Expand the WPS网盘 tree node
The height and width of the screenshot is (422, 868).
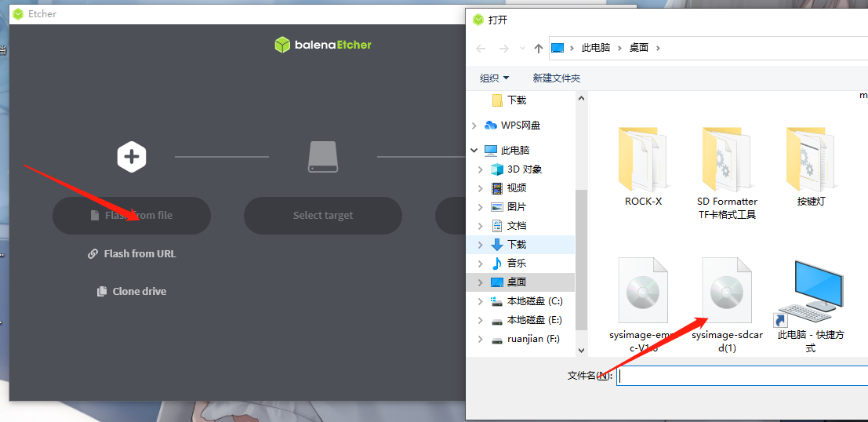(x=474, y=126)
